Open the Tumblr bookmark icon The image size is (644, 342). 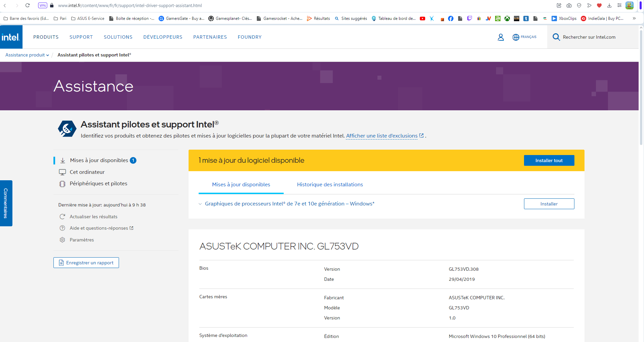[526, 18]
